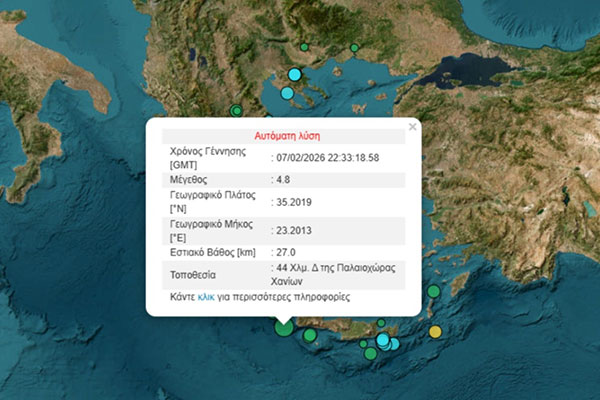The width and height of the screenshot is (600, 400).
Task: Select the yellow earthquake marker east of Crete
Action: point(435,332)
